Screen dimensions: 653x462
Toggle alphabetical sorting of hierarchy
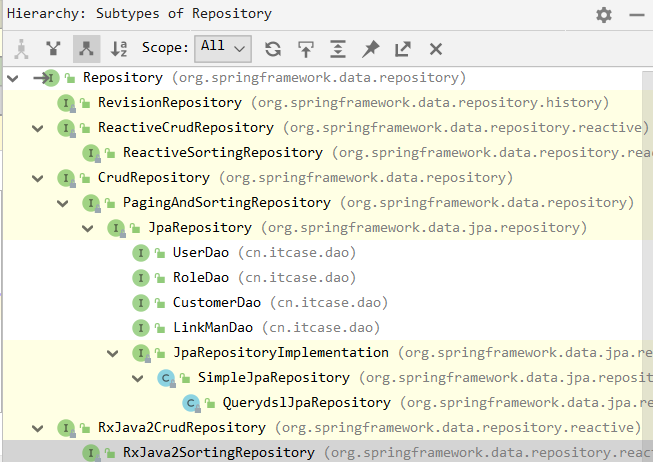(119, 48)
